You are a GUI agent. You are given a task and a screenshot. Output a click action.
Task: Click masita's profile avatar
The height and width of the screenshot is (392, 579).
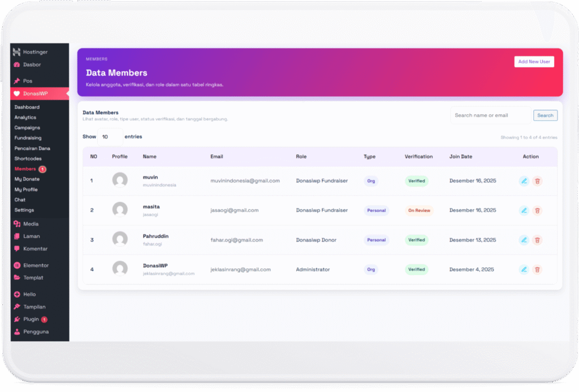click(x=120, y=210)
